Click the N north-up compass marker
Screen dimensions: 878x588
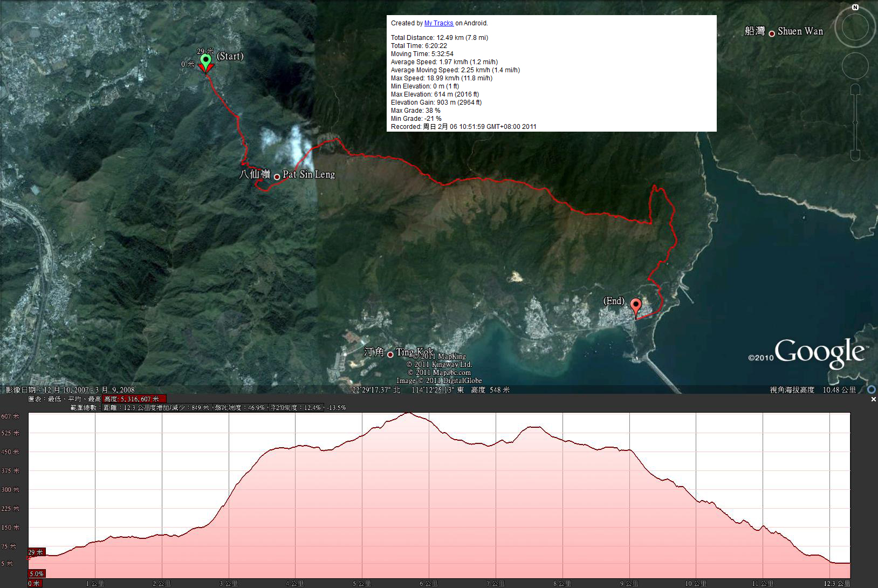tap(855, 7)
